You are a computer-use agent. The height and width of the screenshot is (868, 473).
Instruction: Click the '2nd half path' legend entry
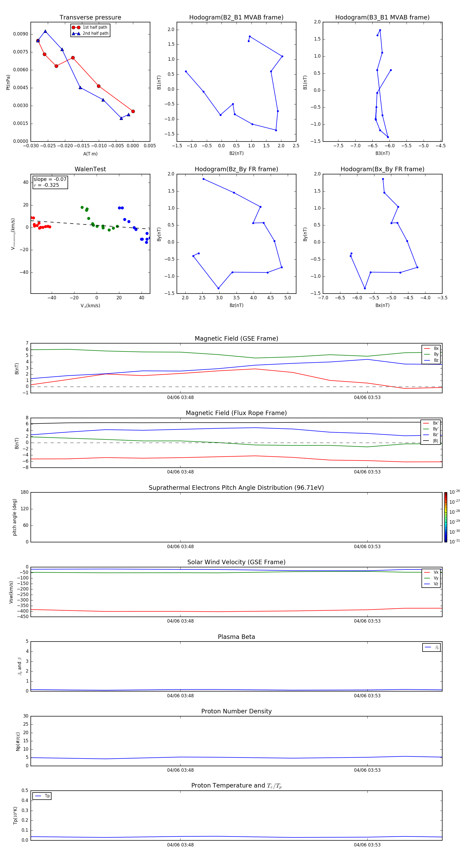pyautogui.click(x=90, y=33)
